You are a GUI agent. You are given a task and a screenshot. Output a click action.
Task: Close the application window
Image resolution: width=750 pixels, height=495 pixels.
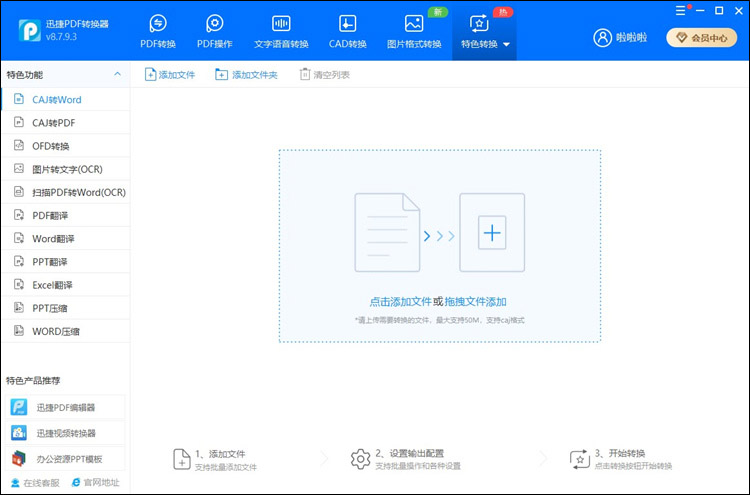click(x=739, y=11)
